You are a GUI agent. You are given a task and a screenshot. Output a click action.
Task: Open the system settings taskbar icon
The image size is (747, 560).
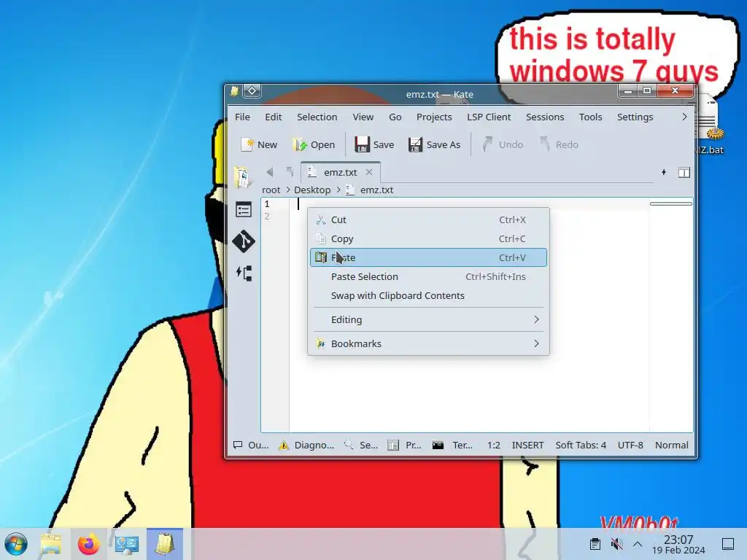tap(126, 544)
